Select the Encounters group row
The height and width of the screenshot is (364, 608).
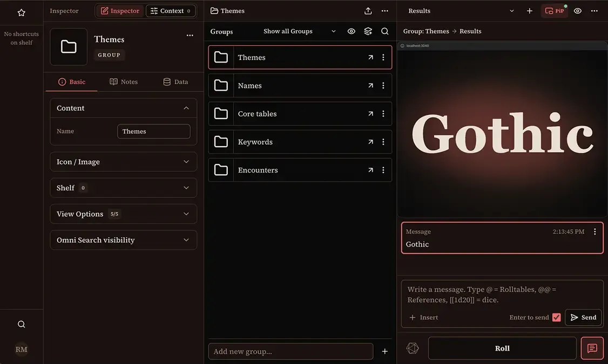point(300,170)
